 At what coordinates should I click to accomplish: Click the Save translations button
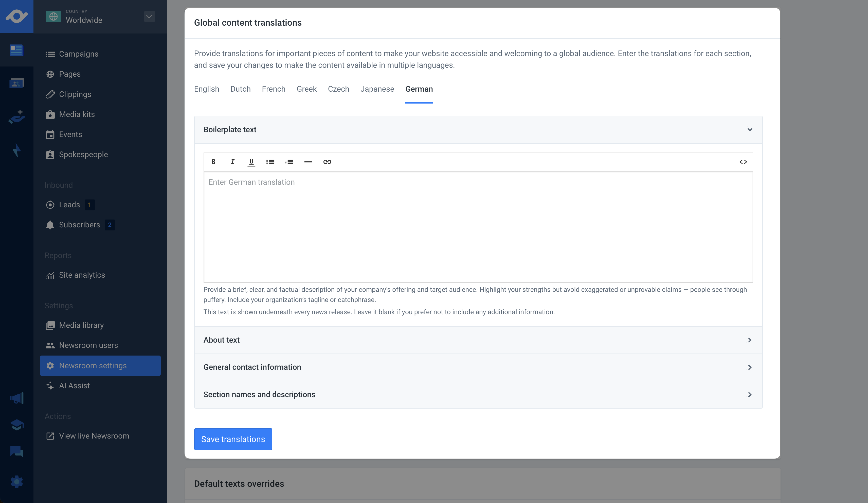tap(233, 439)
